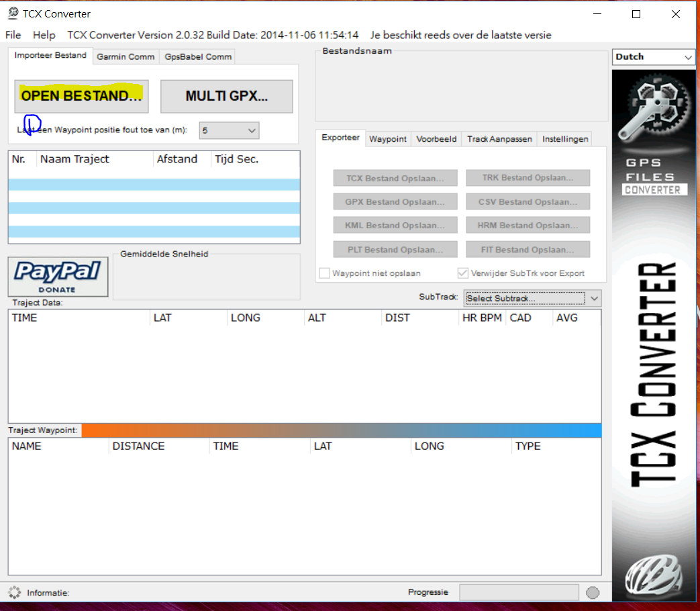This screenshot has height=611, width=700.
Task: Toggle Verwijder SubTrk voor Export checkbox
Action: coord(463,273)
